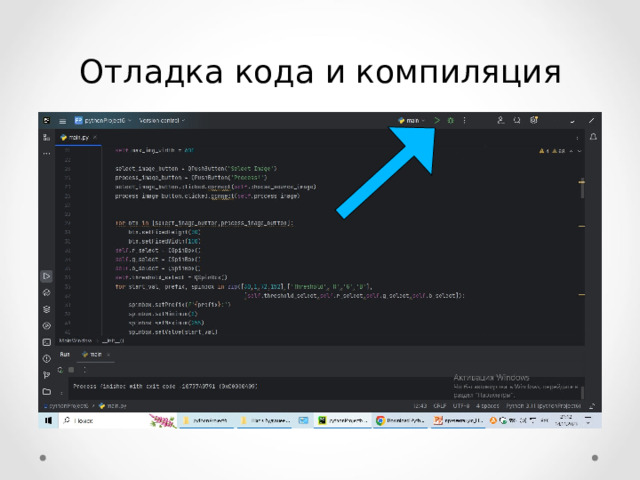Viewport: 640px width, 480px height.
Task: Click the folder icon in the left sidebar
Action: coord(47,391)
